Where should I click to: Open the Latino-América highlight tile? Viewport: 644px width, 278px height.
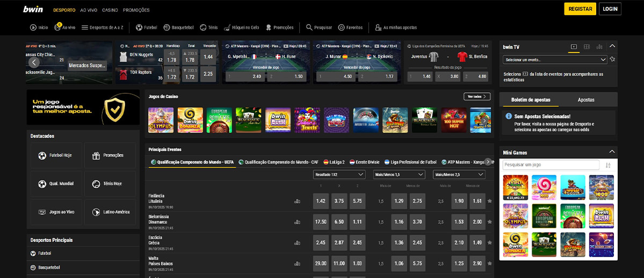coord(110,212)
